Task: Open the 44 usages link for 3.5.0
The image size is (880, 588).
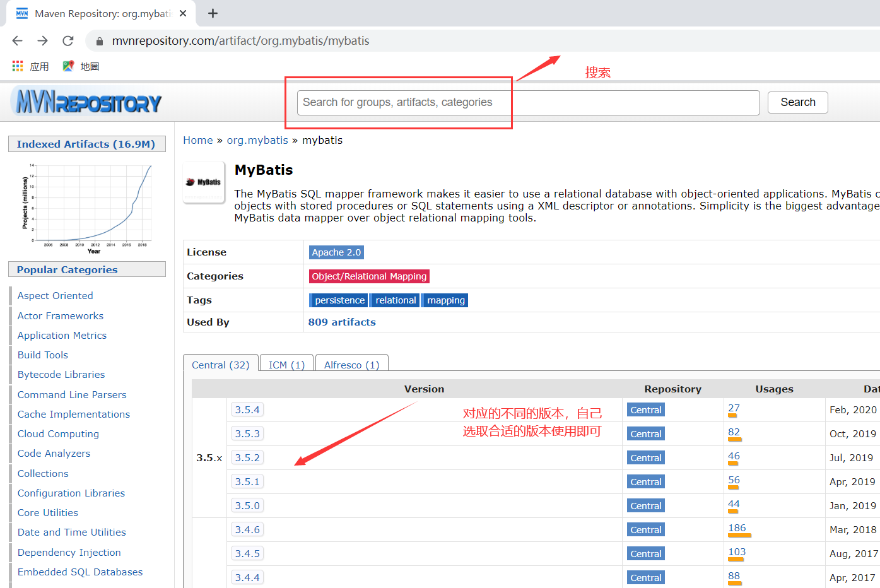Action: click(734, 504)
